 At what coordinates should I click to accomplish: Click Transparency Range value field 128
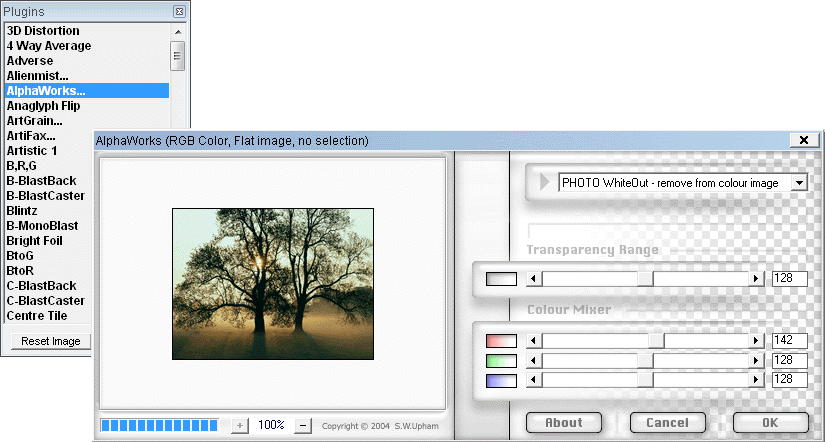point(789,279)
